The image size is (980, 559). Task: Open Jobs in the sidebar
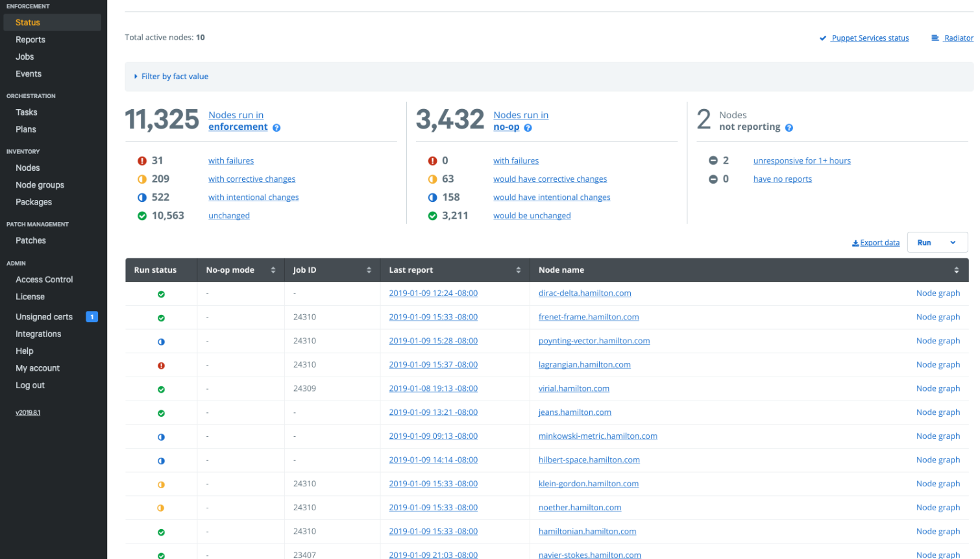[25, 56]
